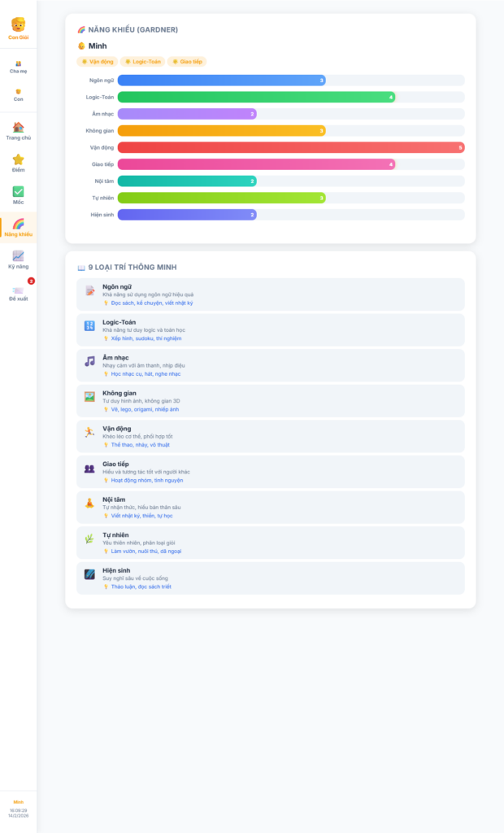Open the Hiện sinh suggestion link

click(141, 587)
